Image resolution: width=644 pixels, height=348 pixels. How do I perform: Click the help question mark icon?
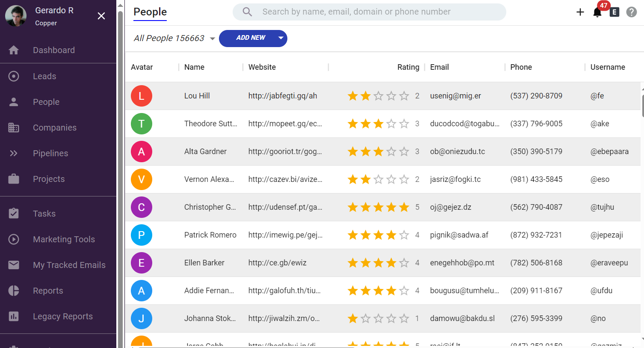pyautogui.click(x=632, y=12)
